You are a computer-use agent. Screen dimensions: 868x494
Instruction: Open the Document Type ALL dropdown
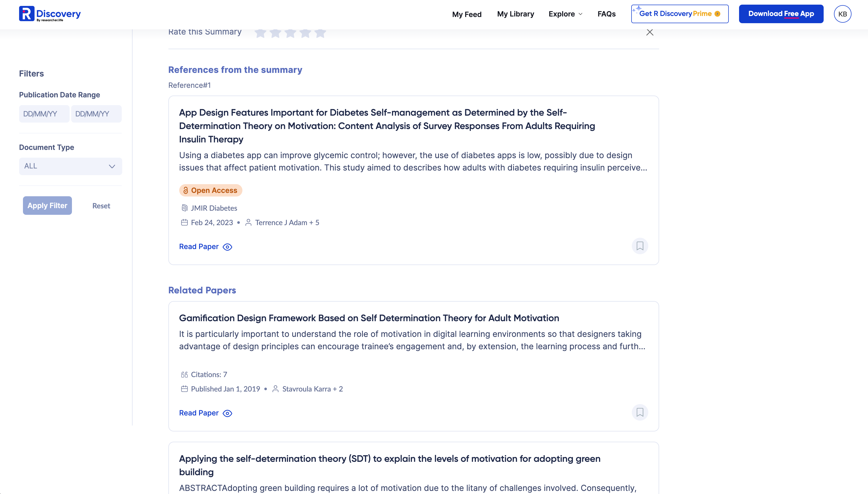70,166
